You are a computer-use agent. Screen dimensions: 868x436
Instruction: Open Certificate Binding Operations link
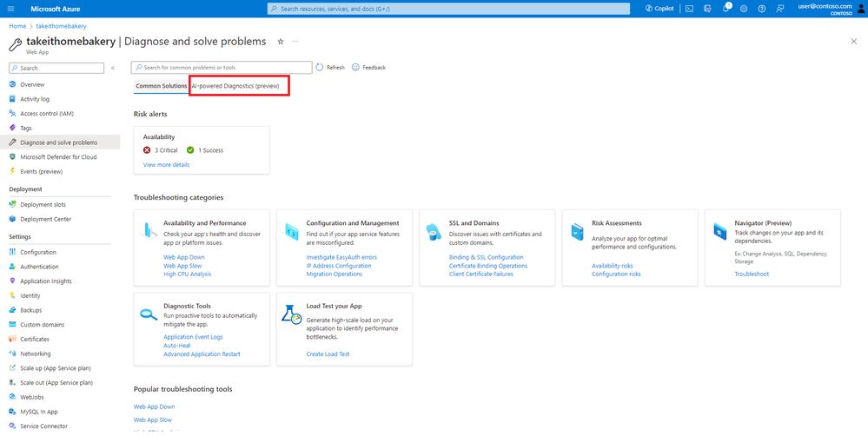point(488,266)
